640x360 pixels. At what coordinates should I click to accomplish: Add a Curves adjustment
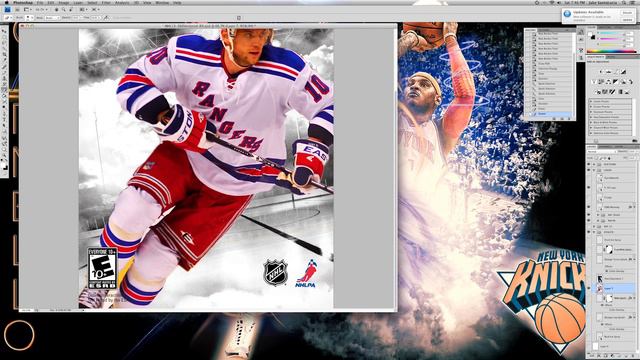pyautogui.click(x=616, y=71)
